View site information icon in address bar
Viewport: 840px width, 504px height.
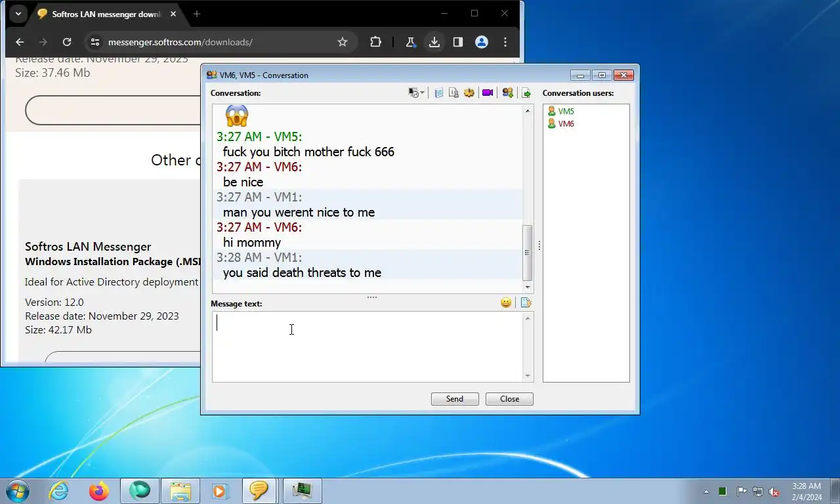click(x=95, y=42)
